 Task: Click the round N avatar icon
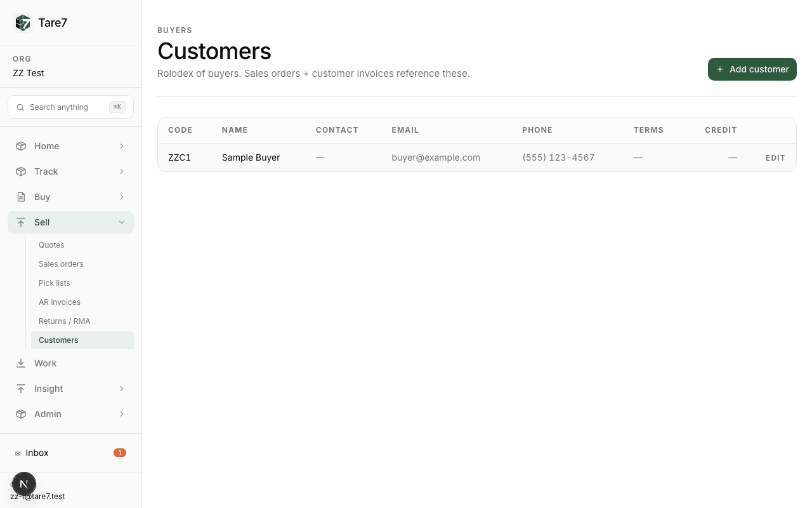click(x=24, y=484)
